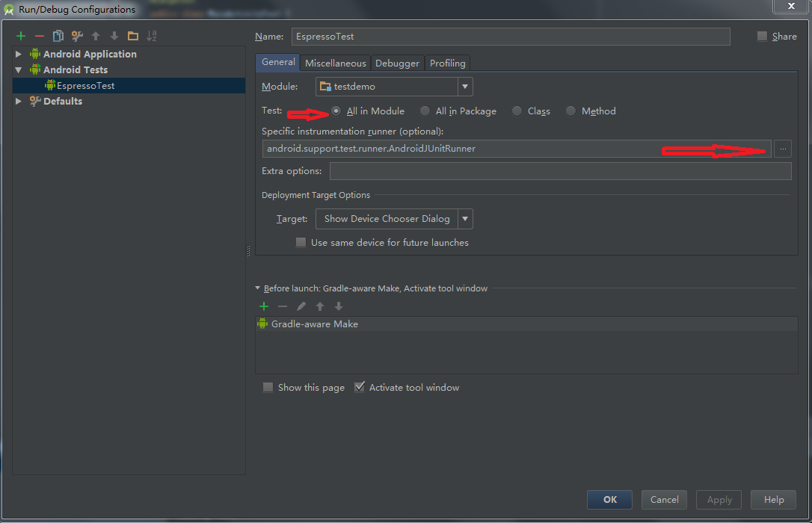Select the All in Package radio button
Screen dimensions: 812x523
pos(425,111)
